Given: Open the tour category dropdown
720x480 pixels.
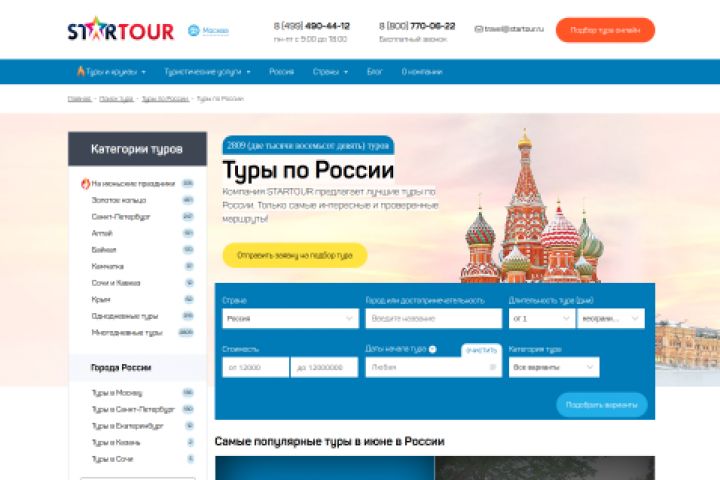Looking at the screenshot, I should pyautogui.click(x=554, y=367).
